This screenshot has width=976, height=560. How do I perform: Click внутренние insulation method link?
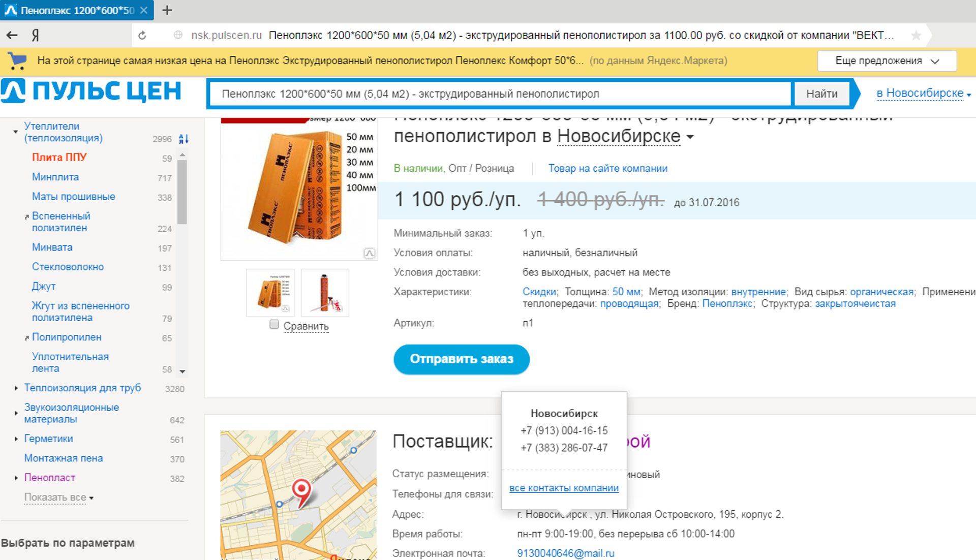click(x=758, y=292)
